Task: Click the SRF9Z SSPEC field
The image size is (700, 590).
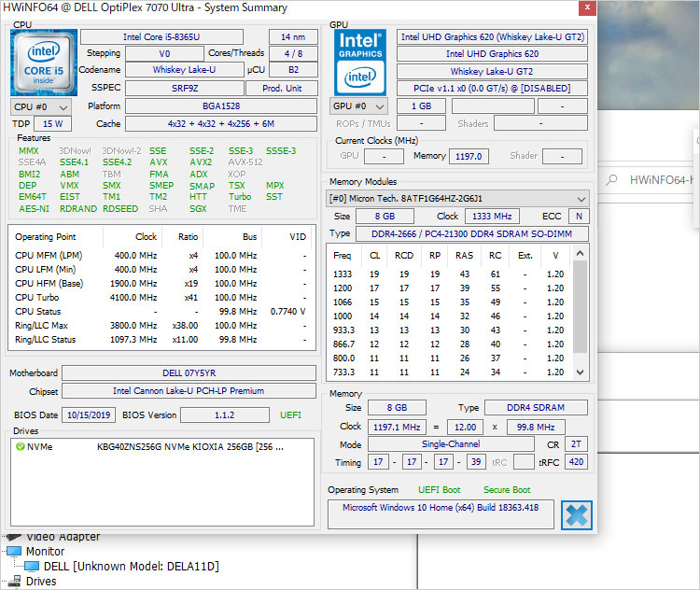Action: tap(185, 89)
